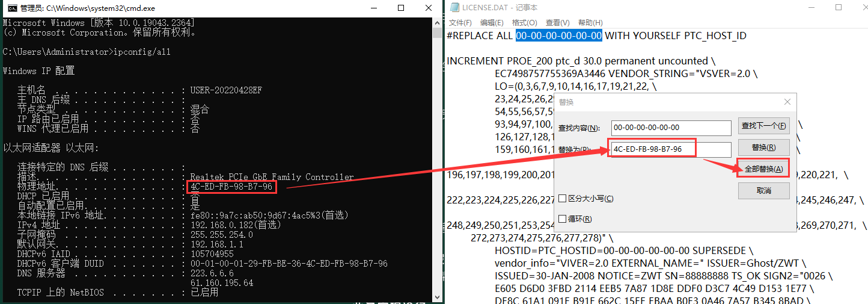868x304 pixels.
Task: Open the 查看(V) menu
Action: 557,23
